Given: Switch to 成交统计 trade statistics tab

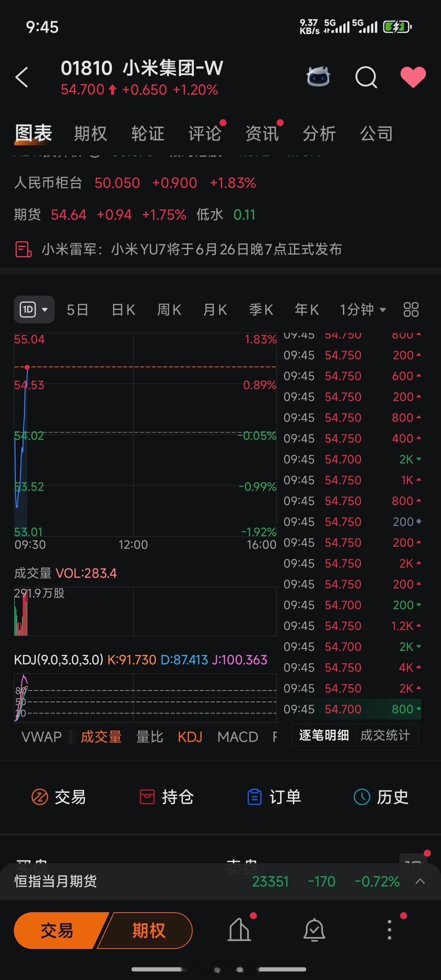Looking at the screenshot, I should point(385,735).
